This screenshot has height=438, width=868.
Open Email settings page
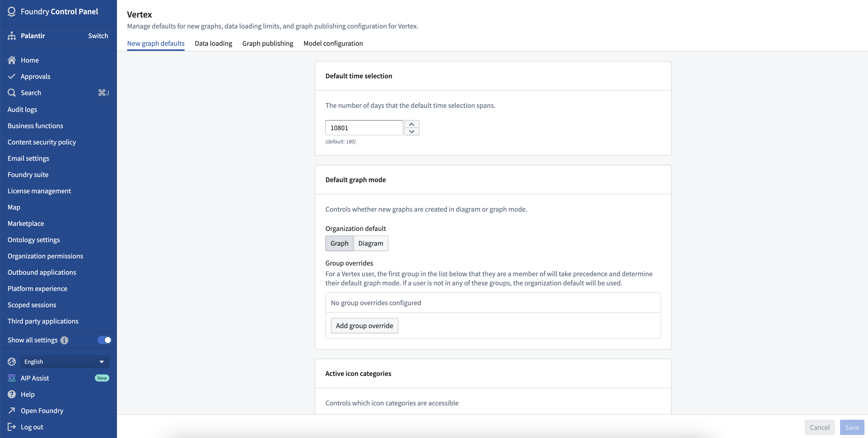(28, 158)
